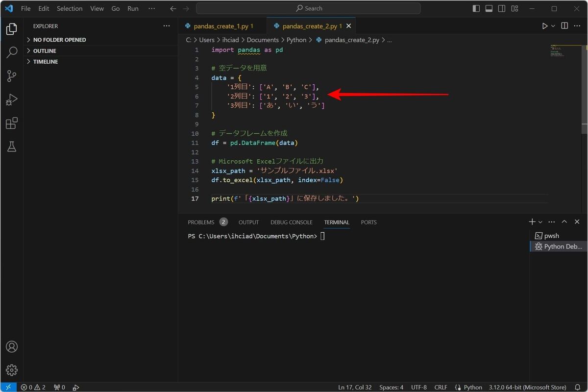Click the debug start status bar icon
Image resolution: width=588 pixels, height=392 pixels.
(x=76, y=387)
